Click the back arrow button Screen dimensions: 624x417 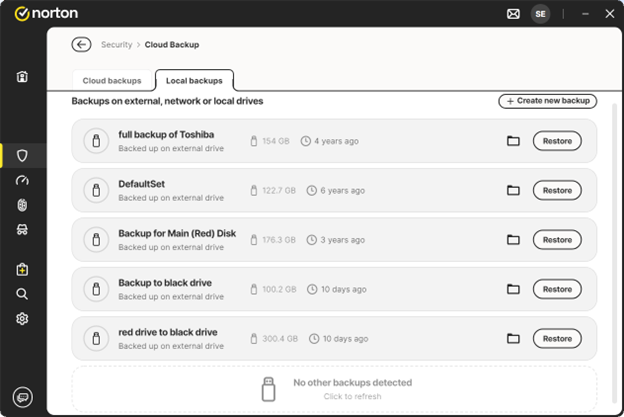81,45
